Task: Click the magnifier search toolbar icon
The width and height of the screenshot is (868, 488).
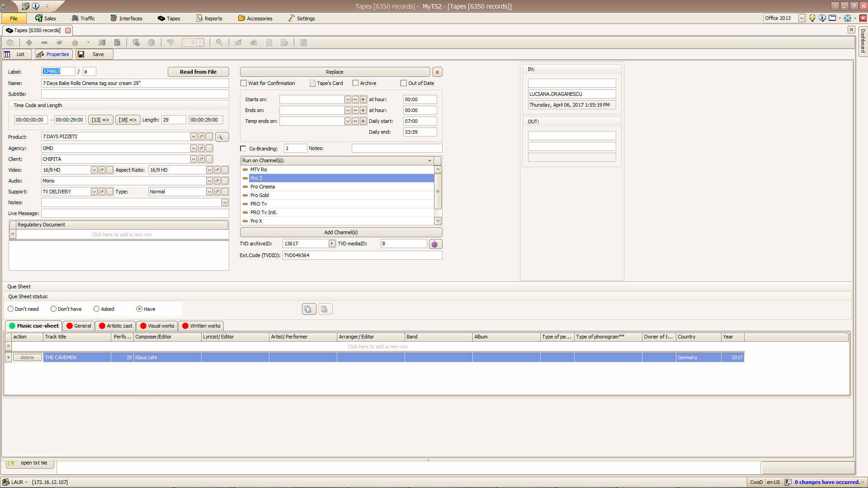Action: tap(219, 42)
